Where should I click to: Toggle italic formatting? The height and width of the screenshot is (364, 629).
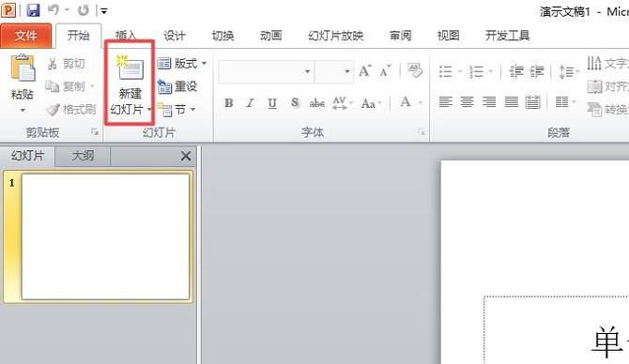(251, 103)
